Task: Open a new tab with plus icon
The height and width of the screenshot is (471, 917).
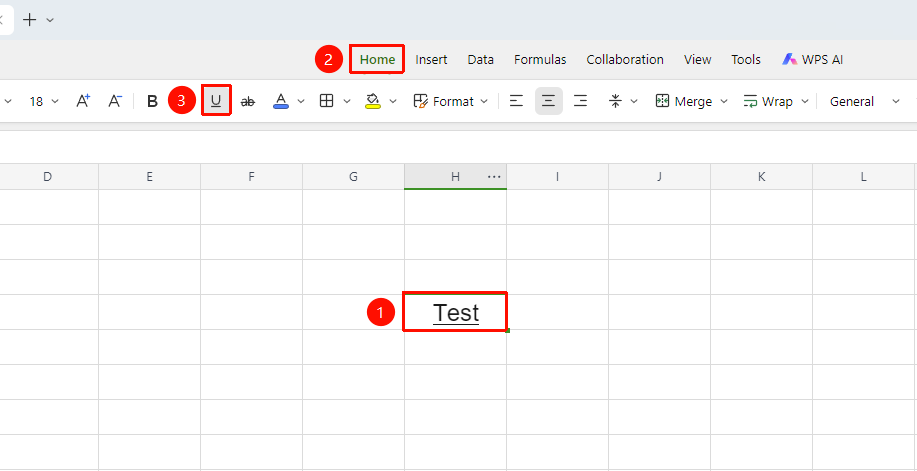Action: point(29,20)
